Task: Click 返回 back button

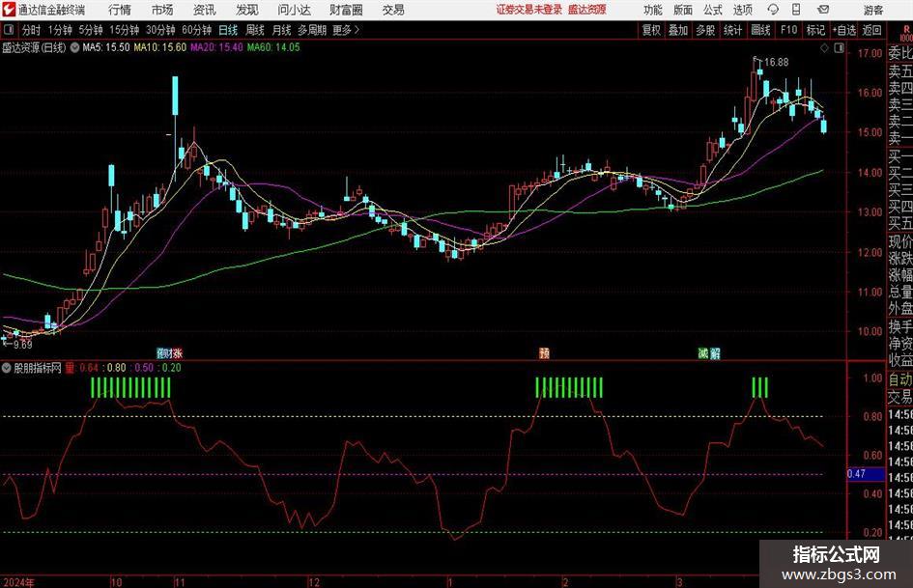Action: tap(871, 30)
